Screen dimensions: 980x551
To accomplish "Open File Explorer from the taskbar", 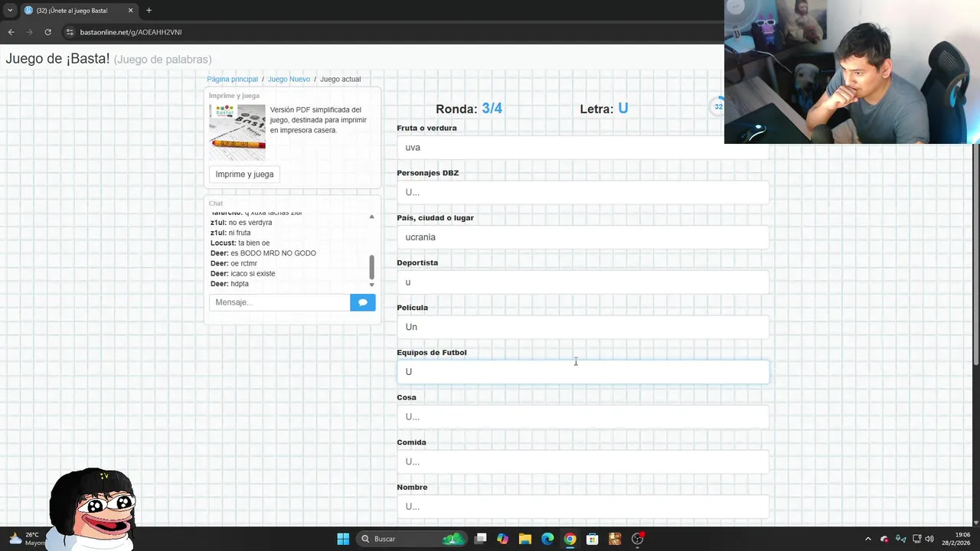I will (524, 539).
